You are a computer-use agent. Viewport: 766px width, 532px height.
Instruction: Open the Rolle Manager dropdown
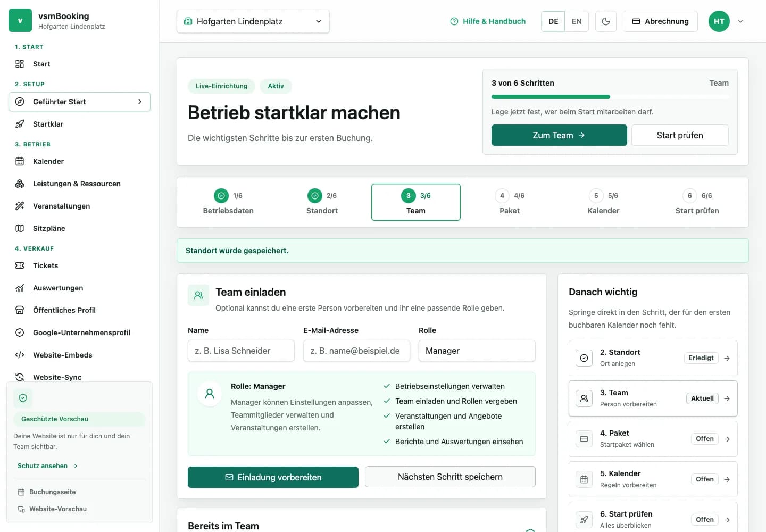click(x=477, y=351)
